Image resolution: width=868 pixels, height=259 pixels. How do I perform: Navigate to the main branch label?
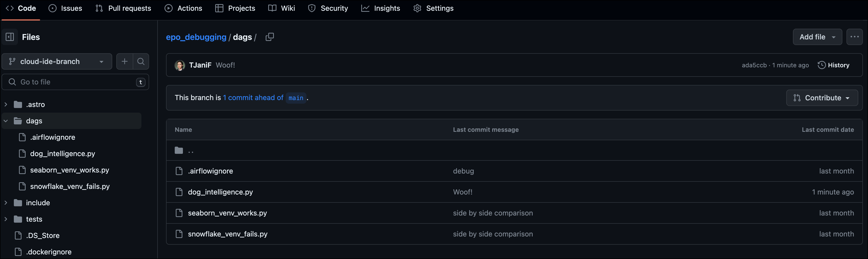[295, 98]
